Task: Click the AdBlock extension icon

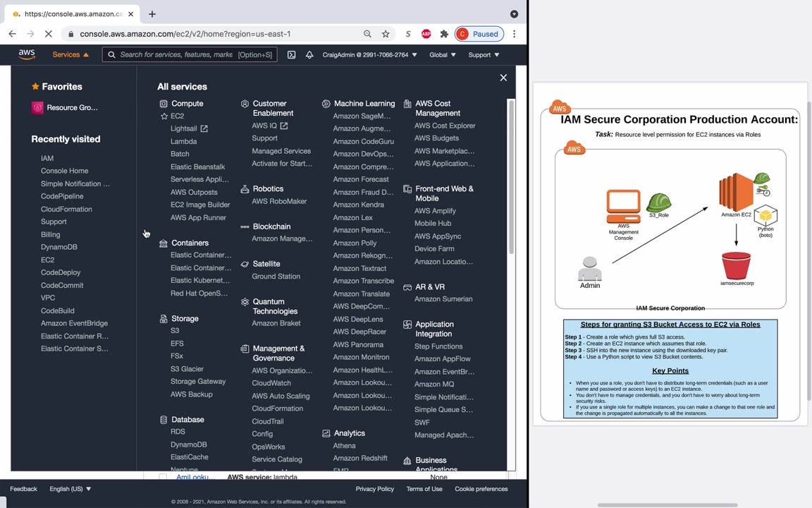Action: coord(426,34)
